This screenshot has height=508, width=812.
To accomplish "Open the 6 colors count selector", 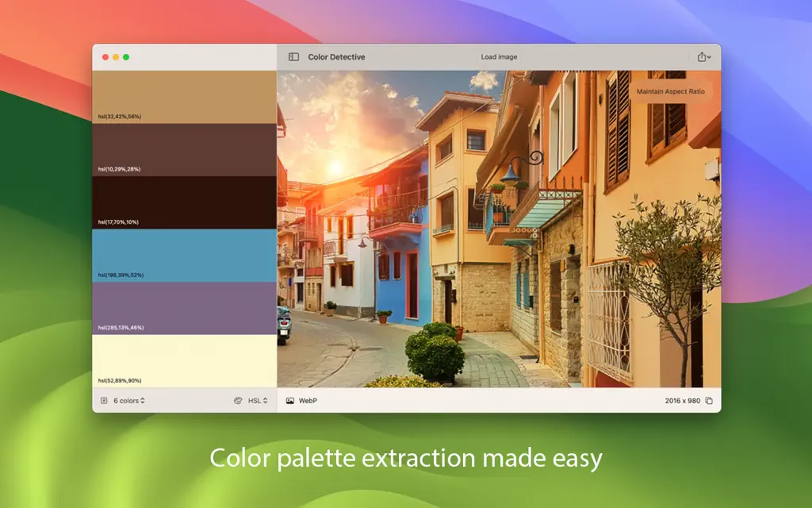I will pyautogui.click(x=127, y=401).
